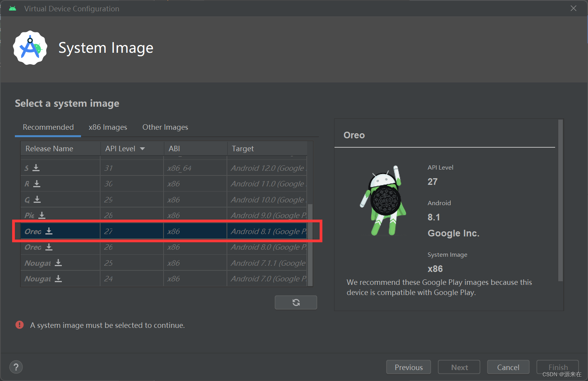This screenshot has height=381, width=588.
Task: Click the x86_64 ABI cell
Action: pyautogui.click(x=195, y=168)
